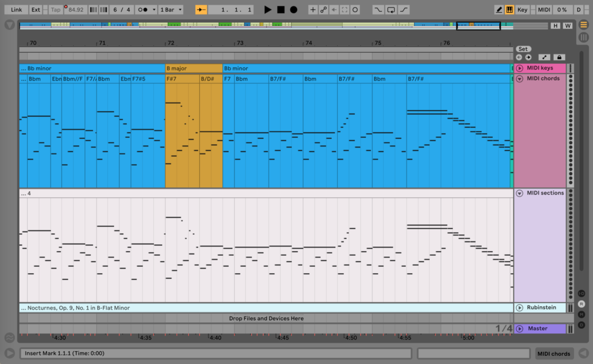Click the phase nudge down bars icon
The image size is (593, 364).
coord(93,9)
